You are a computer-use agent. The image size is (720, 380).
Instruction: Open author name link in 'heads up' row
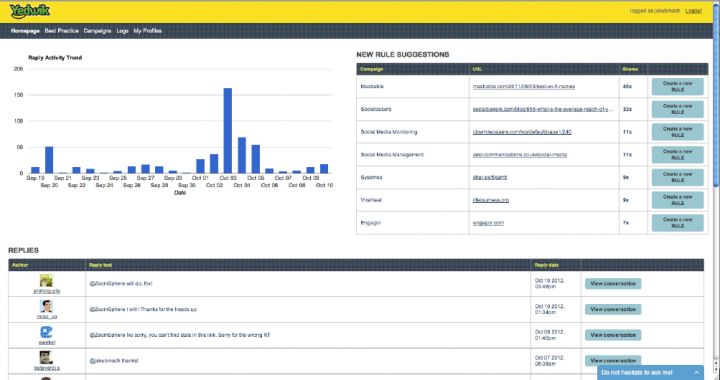pos(47,317)
